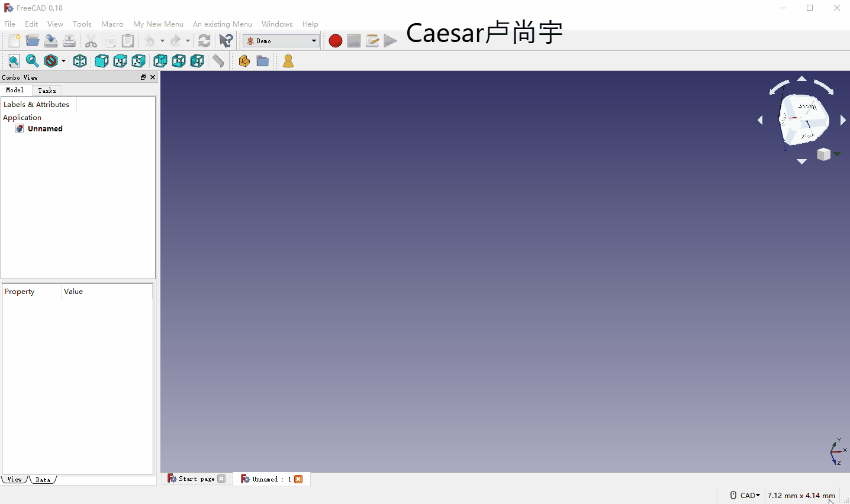This screenshot has width=850, height=504.
Task: Set the Left view cube icon
Action: tap(197, 61)
